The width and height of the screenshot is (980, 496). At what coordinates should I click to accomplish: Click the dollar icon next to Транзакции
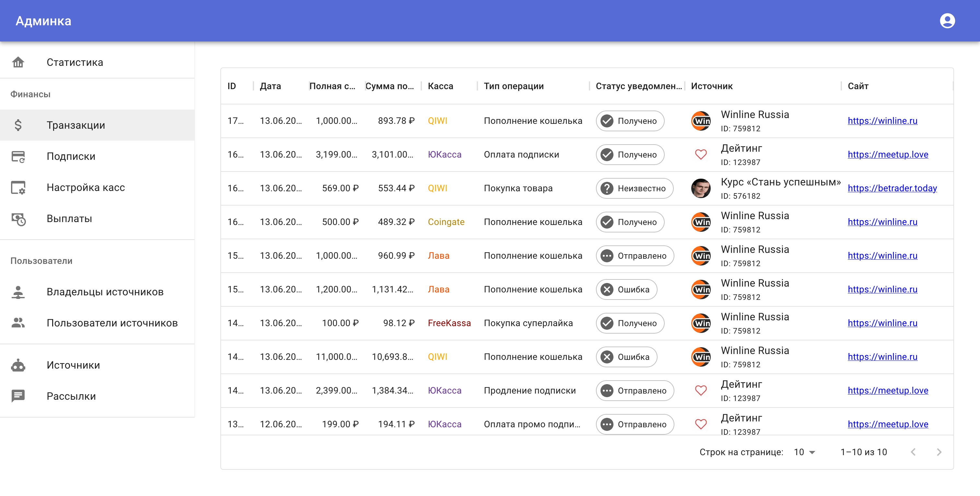click(x=18, y=125)
